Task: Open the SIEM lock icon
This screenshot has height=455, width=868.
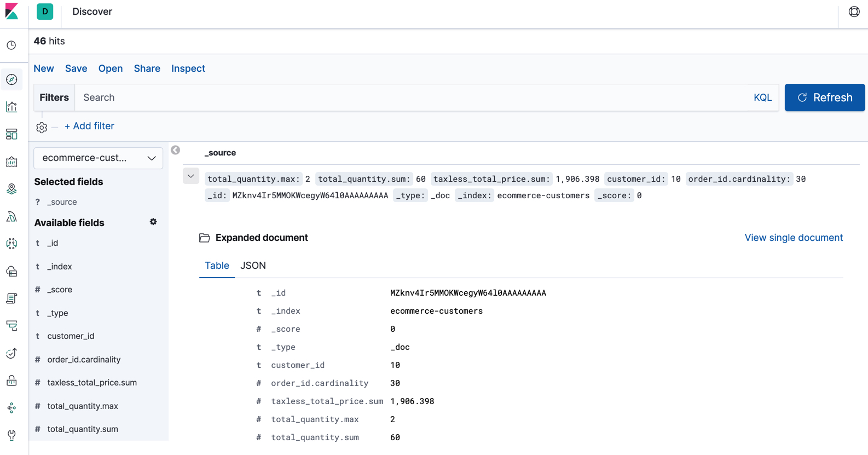Action: (x=11, y=381)
